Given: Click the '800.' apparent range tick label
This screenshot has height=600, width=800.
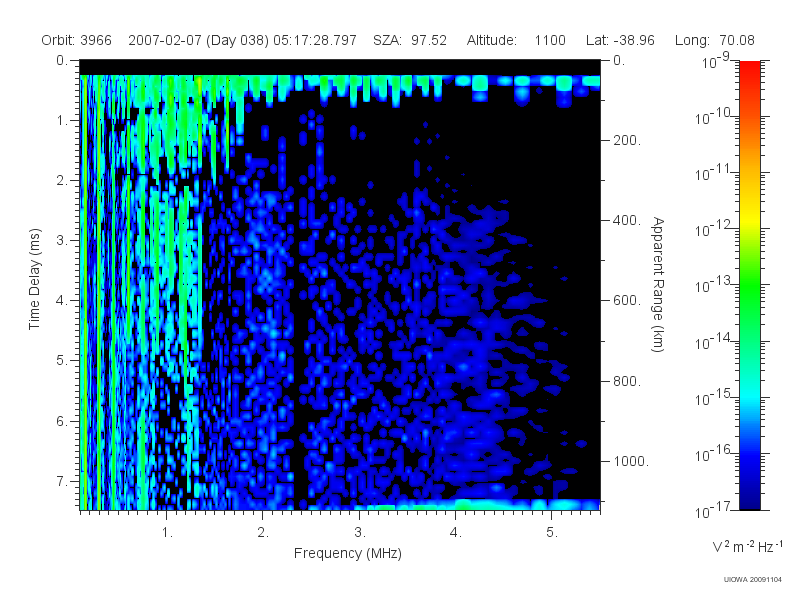Looking at the screenshot, I should click(627, 381).
